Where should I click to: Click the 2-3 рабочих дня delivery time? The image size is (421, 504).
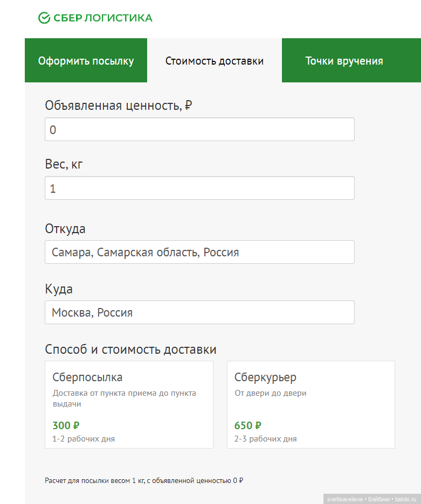tap(266, 439)
